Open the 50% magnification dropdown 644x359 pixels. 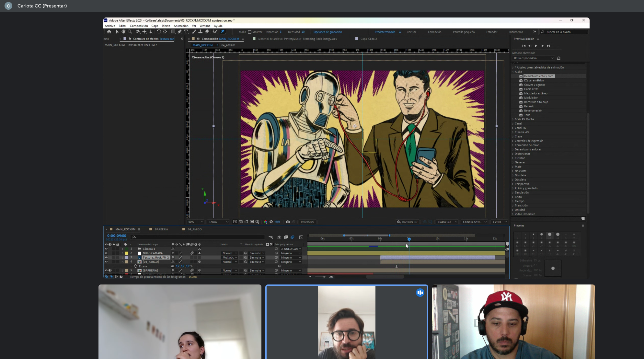click(196, 222)
